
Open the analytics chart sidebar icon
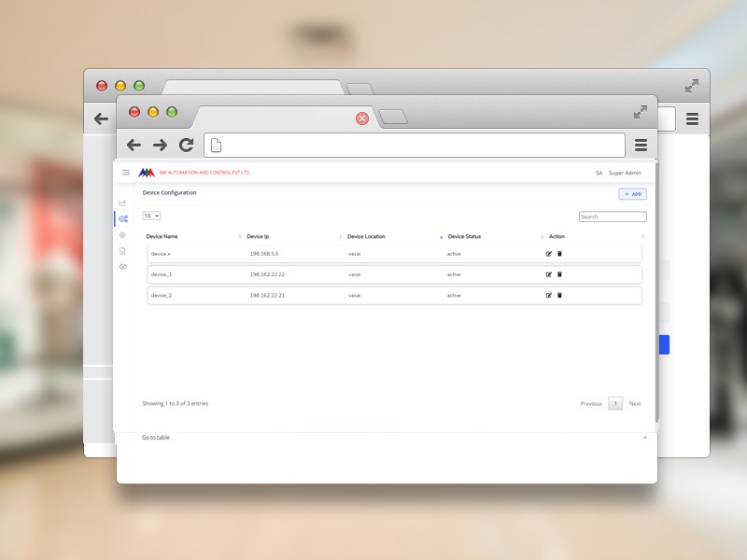[122, 203]
